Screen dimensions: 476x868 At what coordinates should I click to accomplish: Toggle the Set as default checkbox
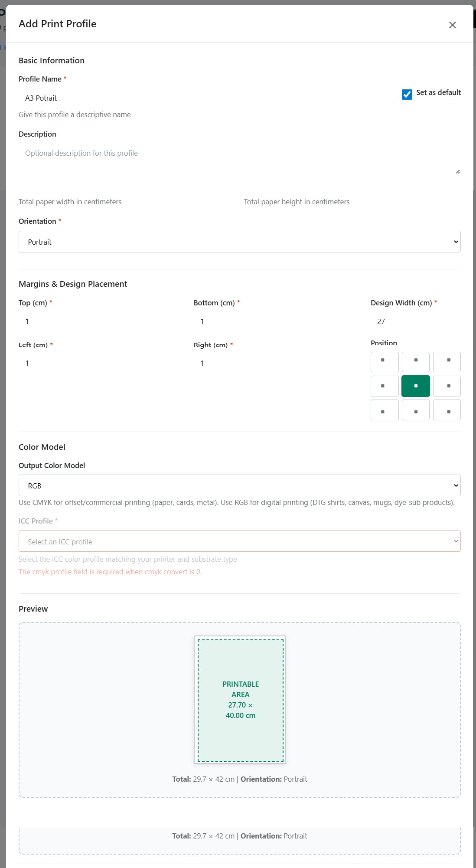[407, 94]
